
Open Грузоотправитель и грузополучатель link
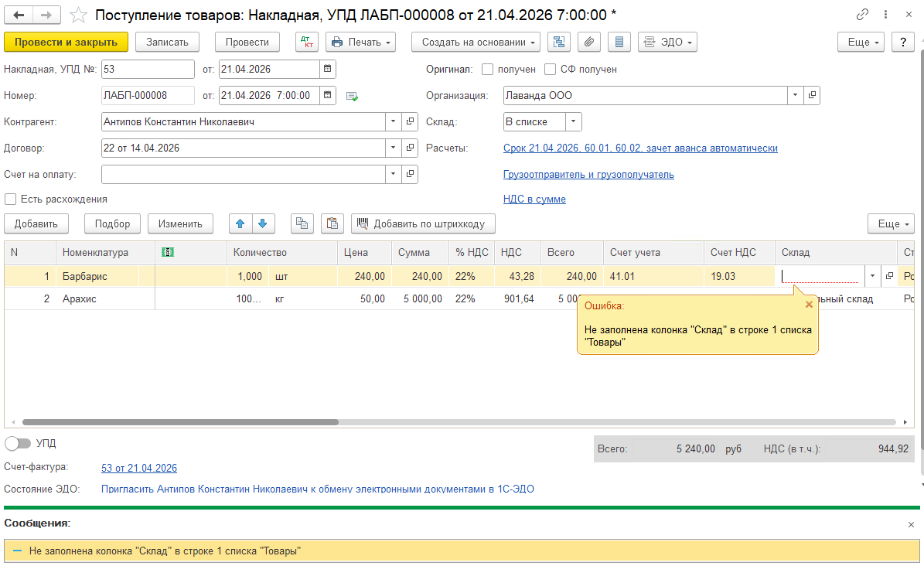click(588, 174)
